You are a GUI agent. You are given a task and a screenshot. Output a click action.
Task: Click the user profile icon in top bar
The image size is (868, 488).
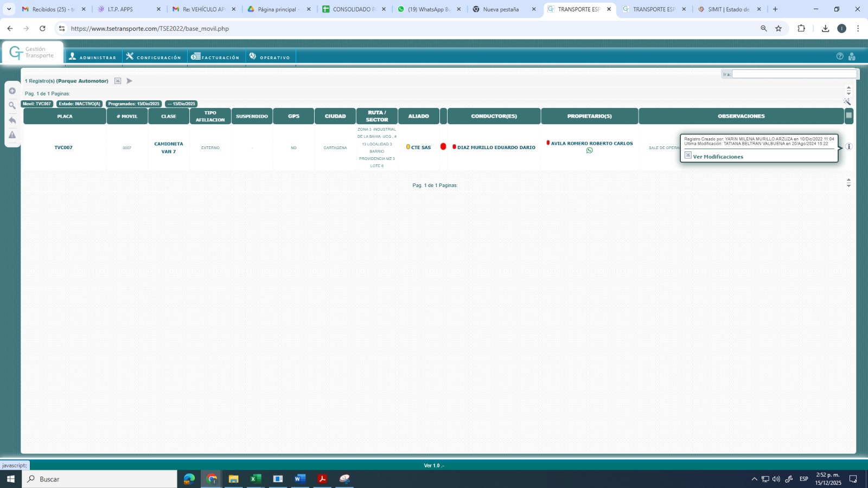click(852, 56)
